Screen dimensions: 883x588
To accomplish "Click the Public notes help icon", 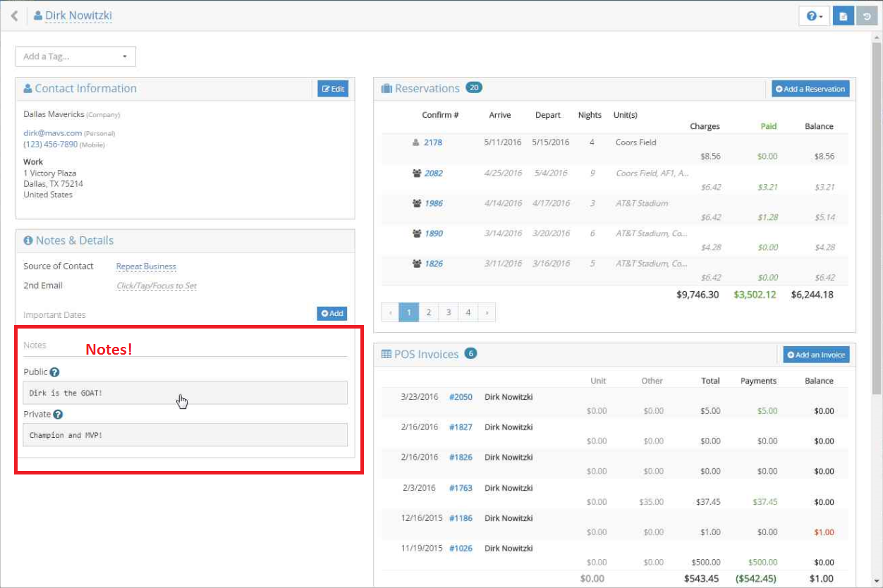I will [54, 372].
